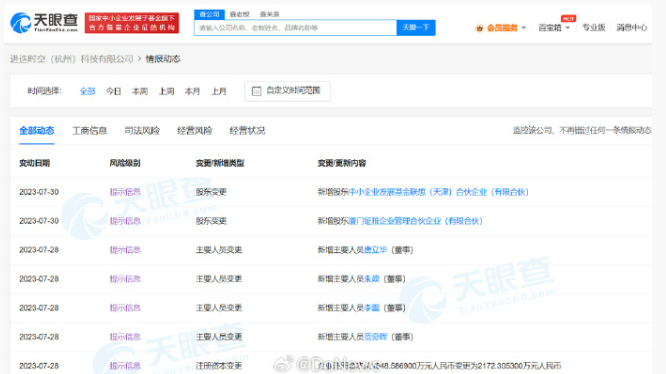Open the 自定义时间范围 picker
This screenshot has height=374, width=666.
point(288,91)
